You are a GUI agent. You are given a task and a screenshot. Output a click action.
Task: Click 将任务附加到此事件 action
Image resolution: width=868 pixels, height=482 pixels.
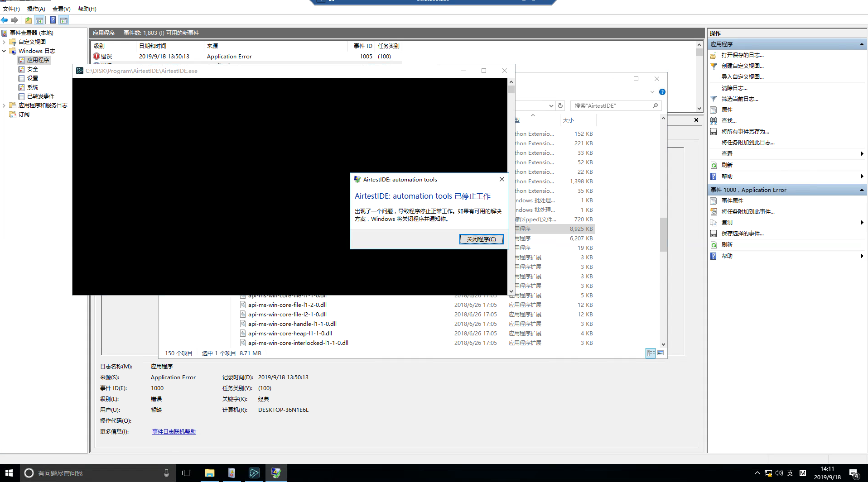(748, 212)
